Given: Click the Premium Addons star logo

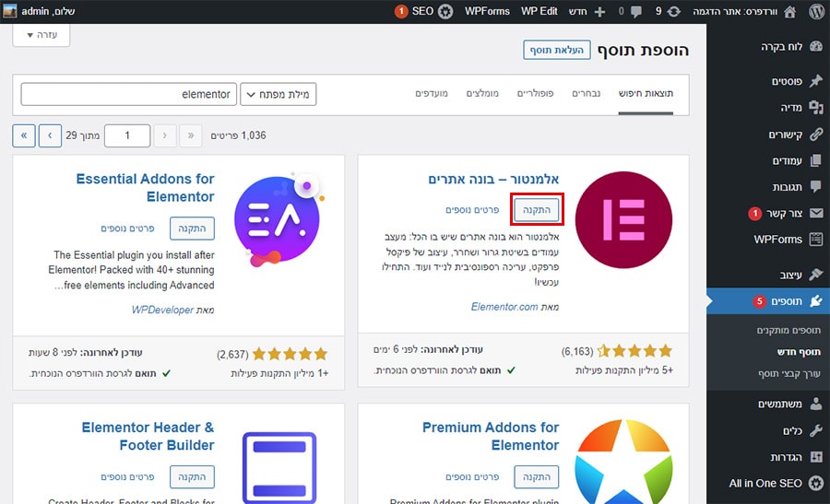Looking at the screenshot, I should pos(623,462).
